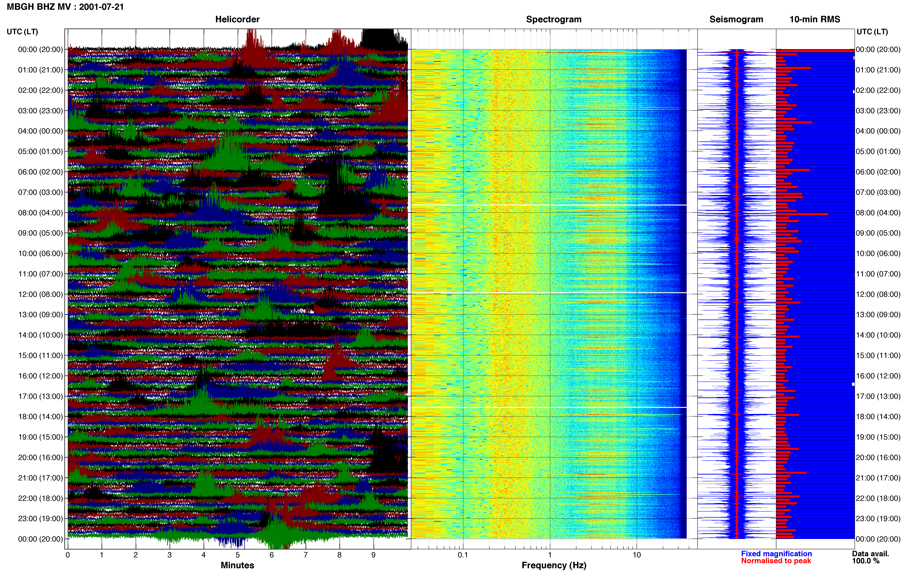
Task: Click "17:00 (13:00)" on the right time axis
Action: coord(878,396)
